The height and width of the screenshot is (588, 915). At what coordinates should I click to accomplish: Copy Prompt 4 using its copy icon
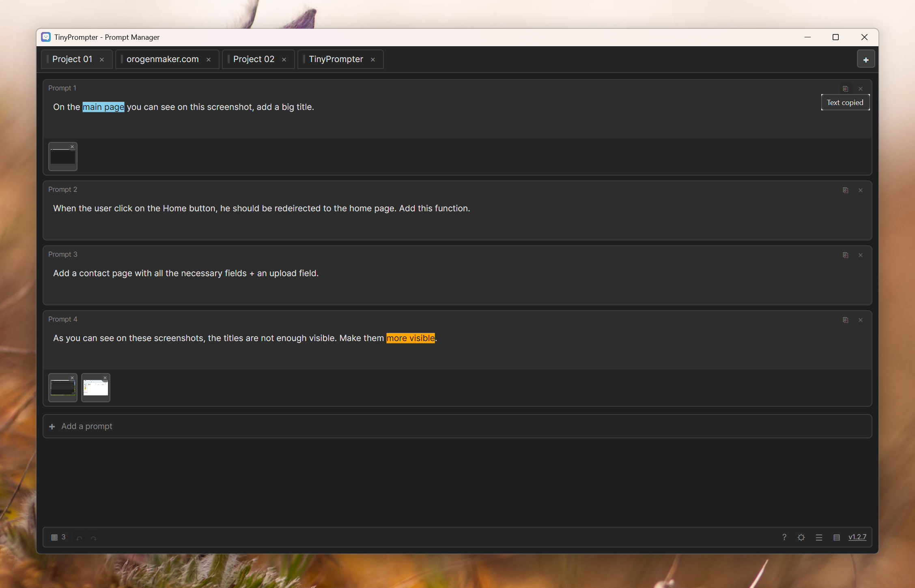(x=845, y=320)
